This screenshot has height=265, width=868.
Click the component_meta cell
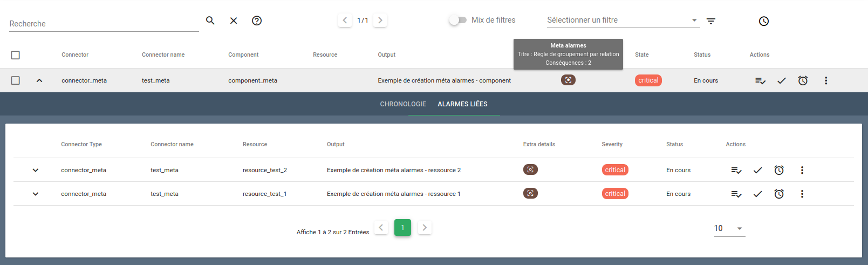252,80
